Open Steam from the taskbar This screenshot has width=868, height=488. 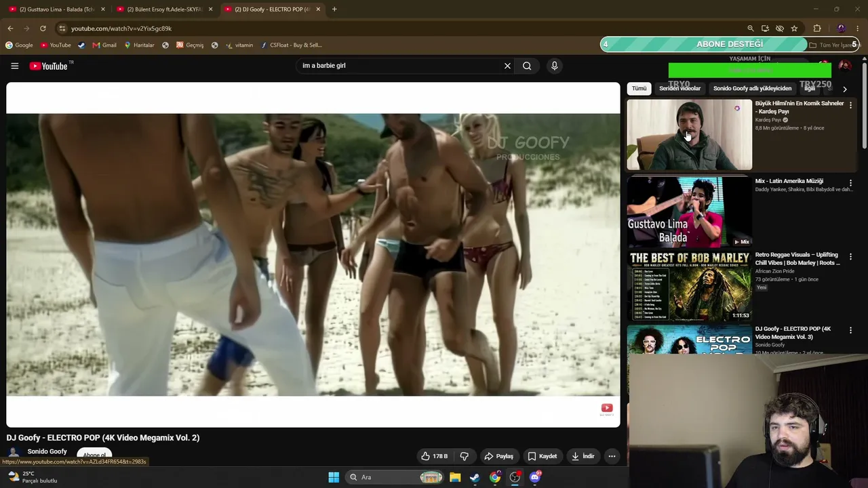pyautogui.click(x=475, y=477)
